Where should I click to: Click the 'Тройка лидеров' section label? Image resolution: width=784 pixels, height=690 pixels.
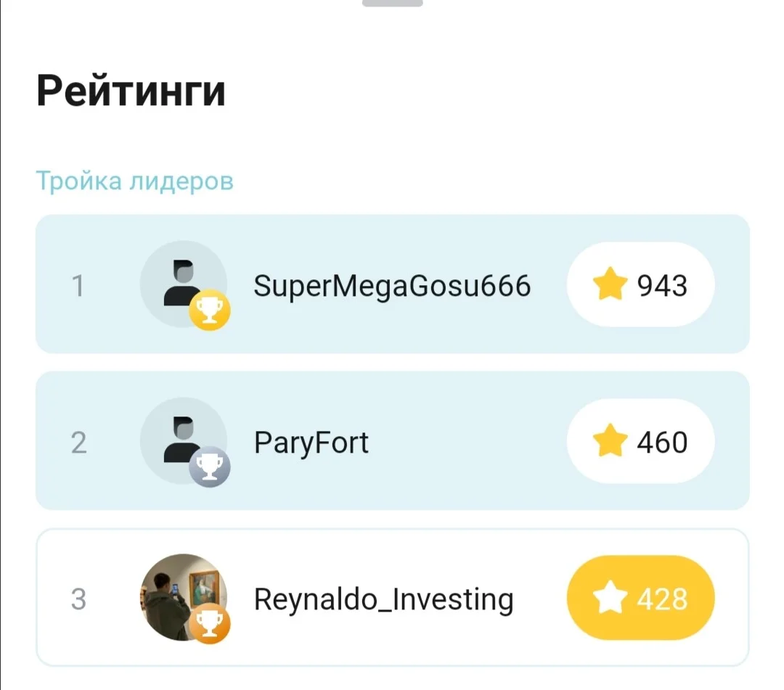tap(134, 181)
